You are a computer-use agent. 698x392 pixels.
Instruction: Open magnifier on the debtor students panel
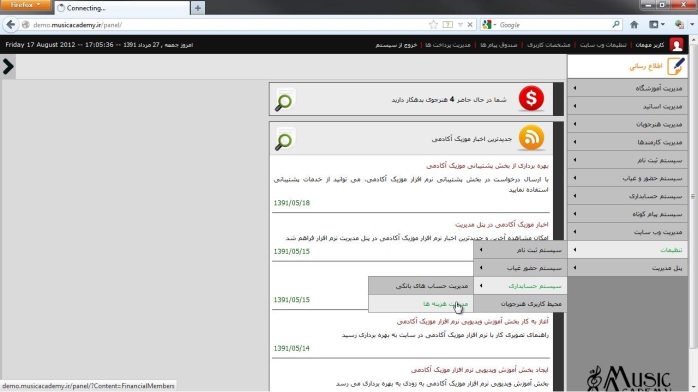[x=284, y=101]
